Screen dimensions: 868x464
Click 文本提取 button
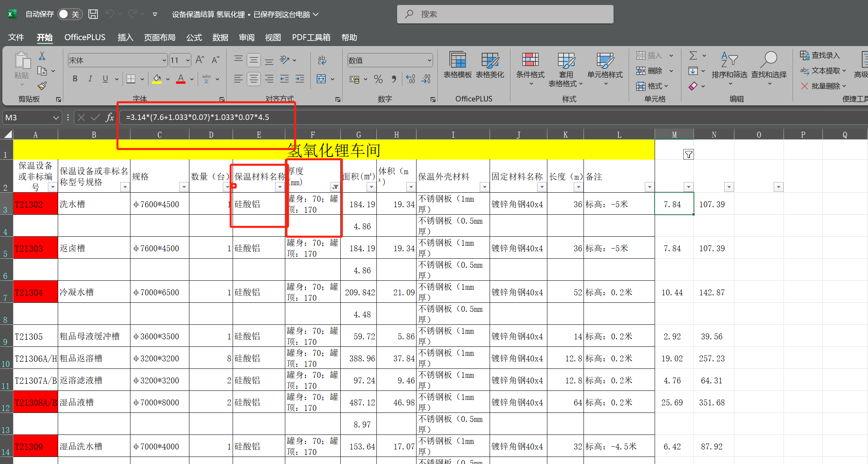(x=823, y=71)
